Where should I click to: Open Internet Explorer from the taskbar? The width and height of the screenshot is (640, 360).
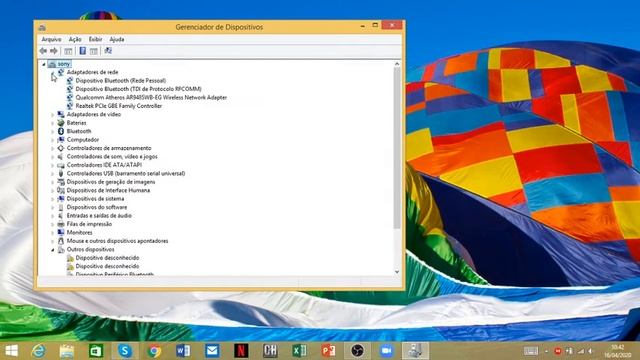pyautogui.click(x=38, y=351)
